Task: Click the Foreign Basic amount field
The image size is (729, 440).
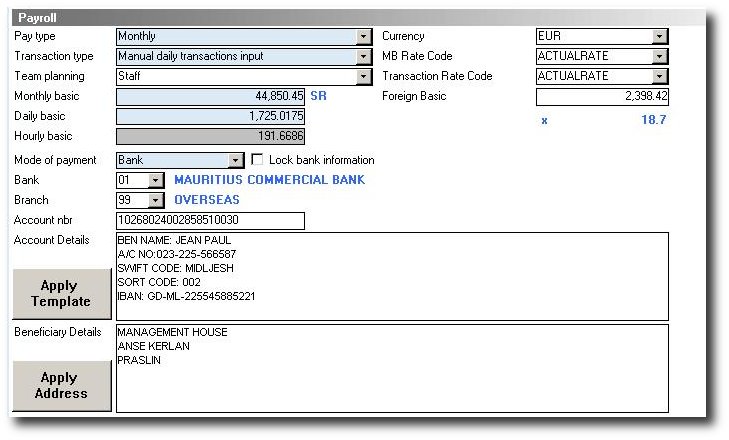Action: (x=602, y=97)
